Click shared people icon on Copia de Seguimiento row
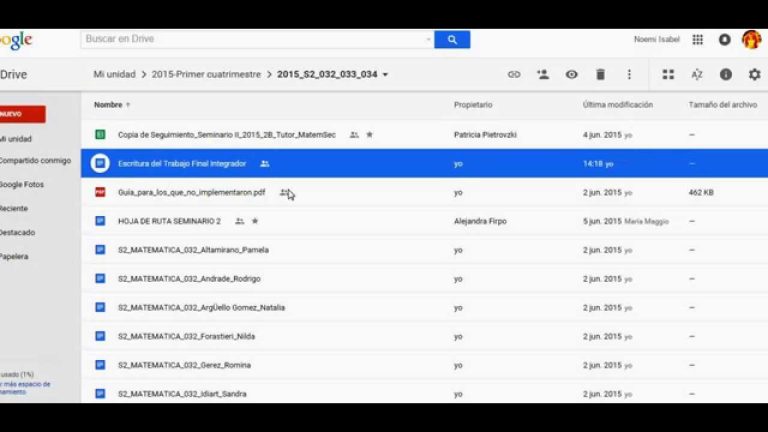The height and width of the screenshot is (432, 768). [354, 135]
